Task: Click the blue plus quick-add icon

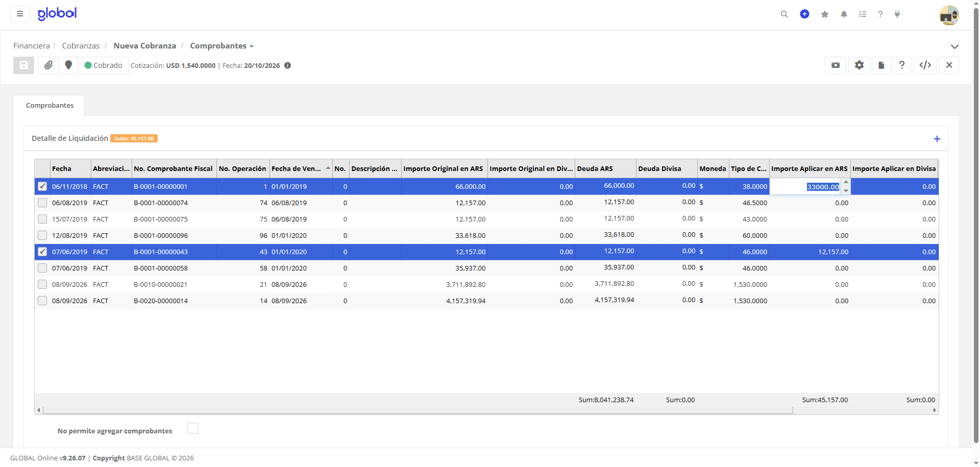Action: [804, 14]
